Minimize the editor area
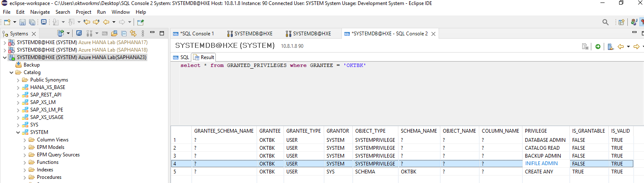Viewport: 644px width, 183px height. (634, 32)
